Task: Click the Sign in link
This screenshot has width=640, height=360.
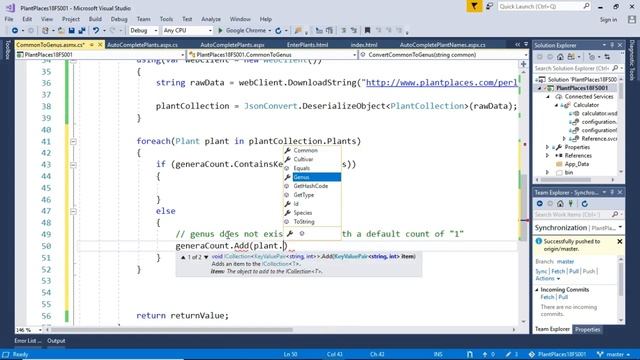Action: tap(608, 20)
